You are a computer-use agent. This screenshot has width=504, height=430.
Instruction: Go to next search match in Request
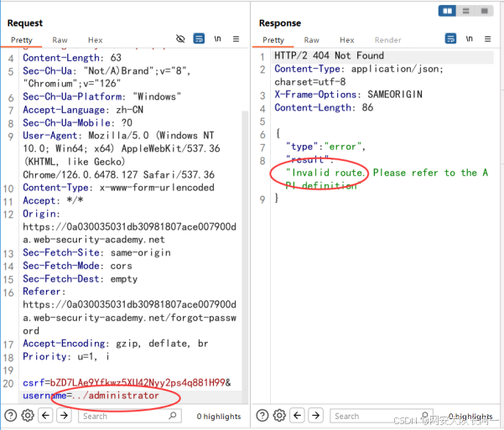coord(65,416)
